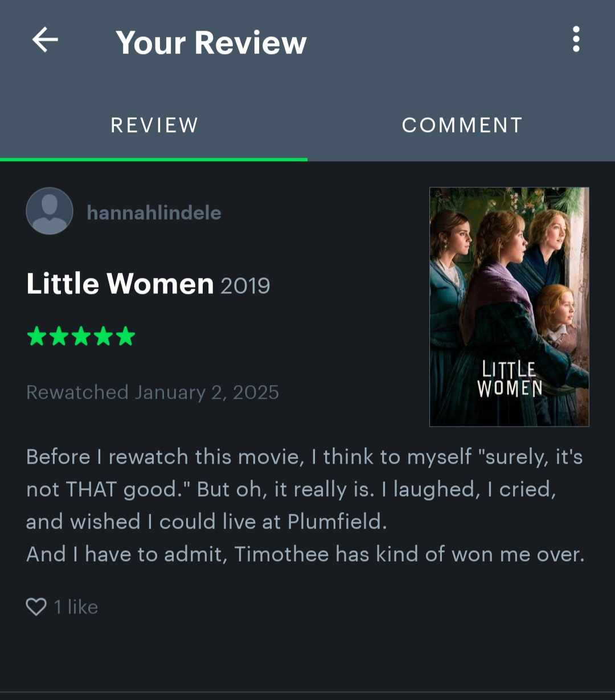Open the hannahlindele profile avatar
The width and height of the screenshot is (615, 700).
click(50, 211)
